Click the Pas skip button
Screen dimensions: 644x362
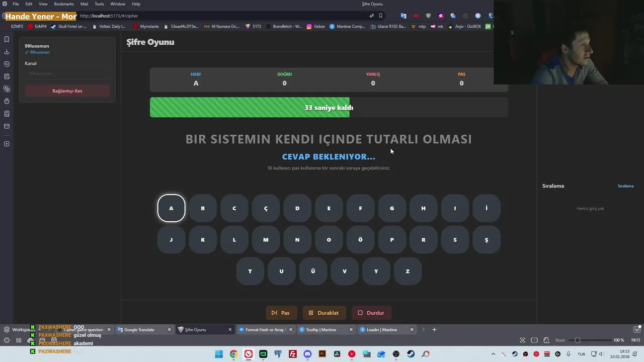[281, 313]
